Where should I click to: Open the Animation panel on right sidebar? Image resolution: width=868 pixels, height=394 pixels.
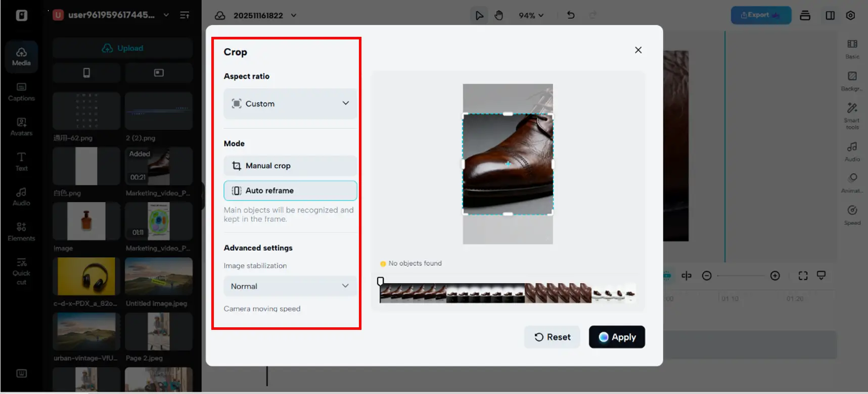point(852,183)
